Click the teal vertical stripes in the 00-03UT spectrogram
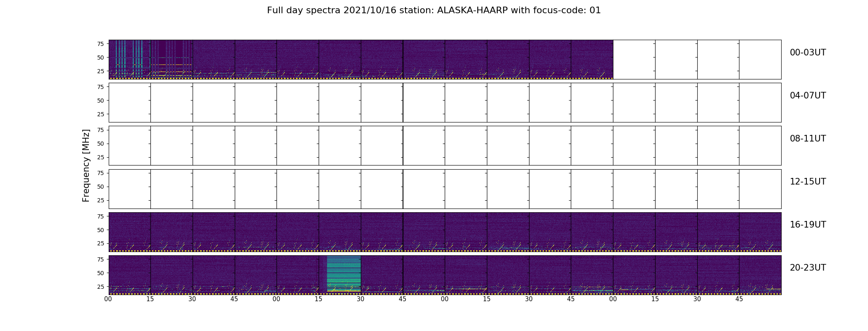 click(x=129, y=58)
